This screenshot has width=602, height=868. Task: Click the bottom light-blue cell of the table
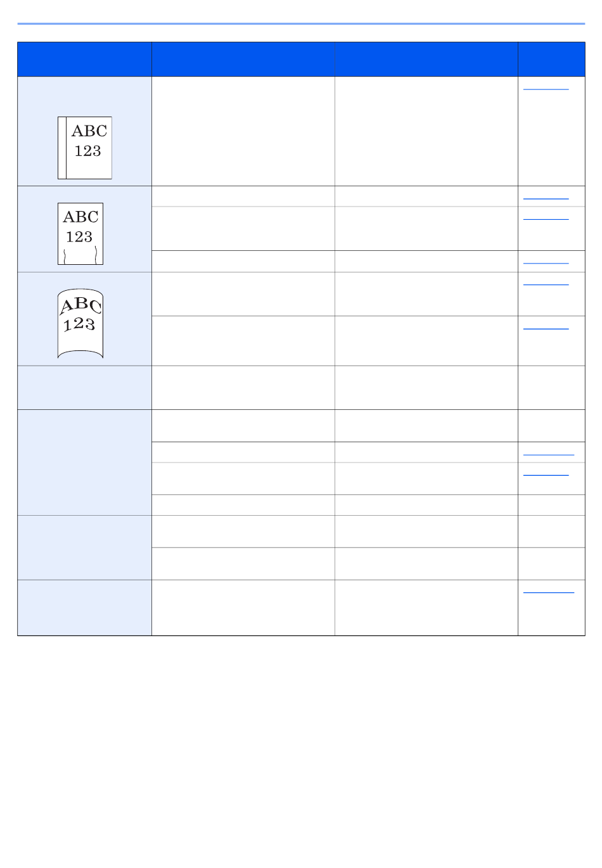point(84,608)
